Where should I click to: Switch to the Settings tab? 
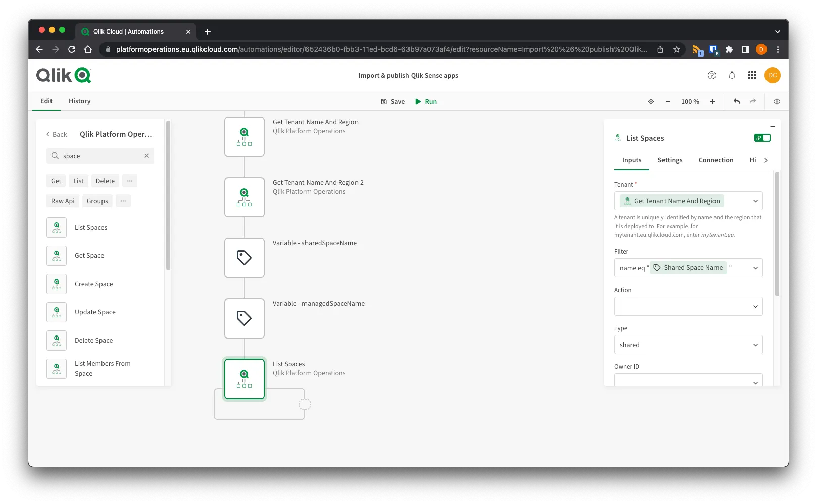click(x=670, y=160)
